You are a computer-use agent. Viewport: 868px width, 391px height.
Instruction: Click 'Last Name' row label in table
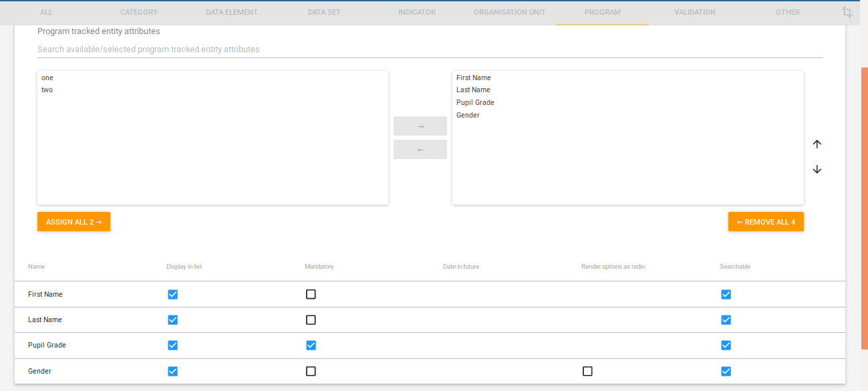point(45,319)
